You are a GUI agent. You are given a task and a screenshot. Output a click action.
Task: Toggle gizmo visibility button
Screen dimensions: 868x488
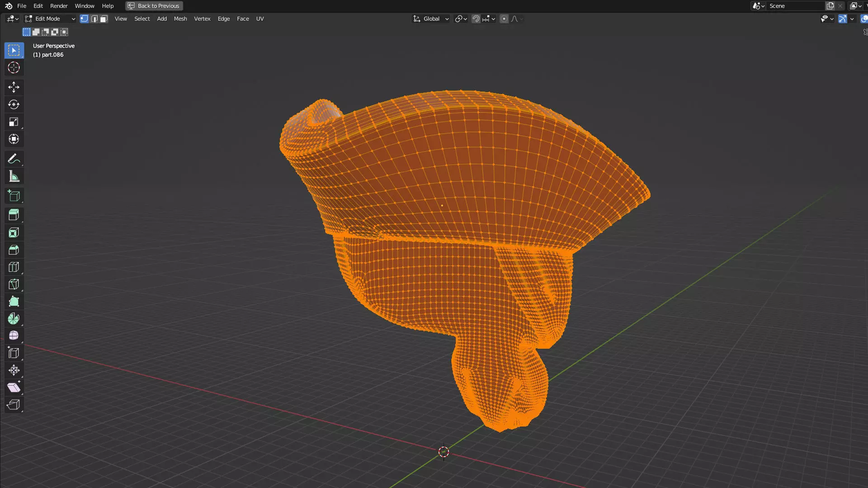click(x=842, y=19)
